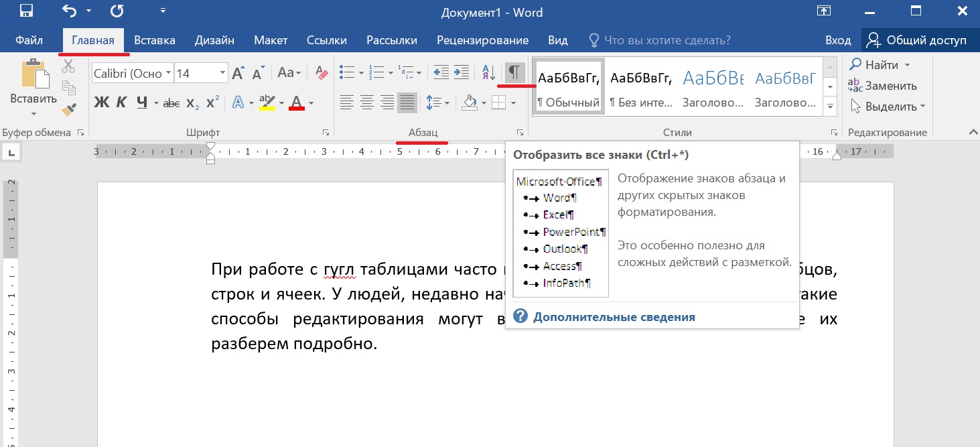
Task: Click the Undo arrow icon
Action: [x=69, y=11]
